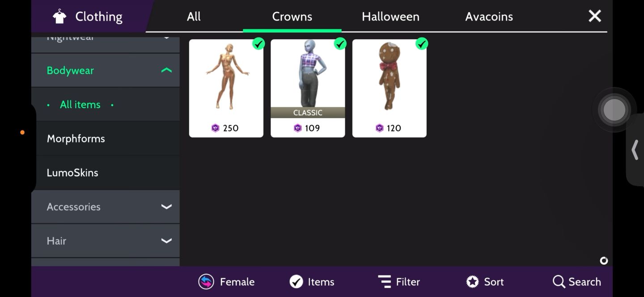Click the Clothing t-shirt icon

pyautogui.click(x=59, y=17)
